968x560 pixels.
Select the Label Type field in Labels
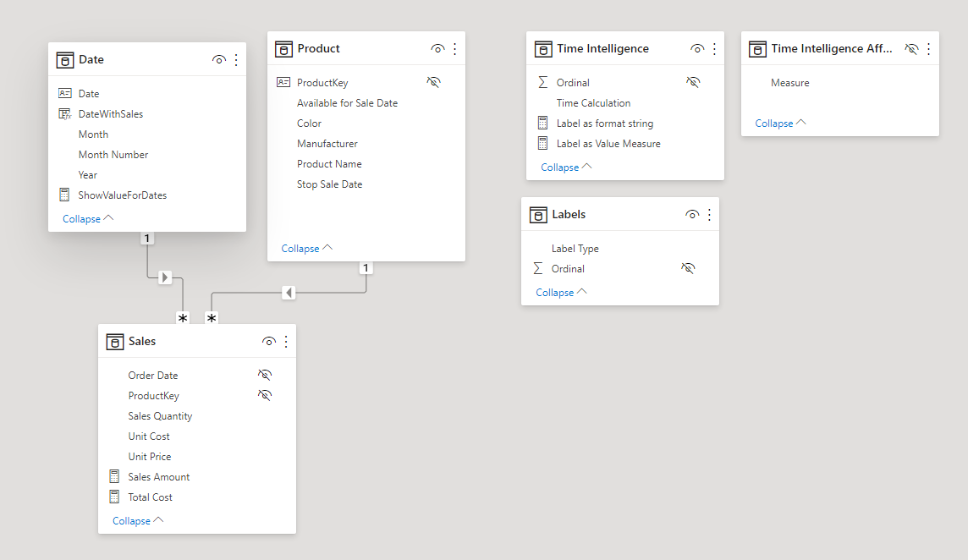coord(575,249)
